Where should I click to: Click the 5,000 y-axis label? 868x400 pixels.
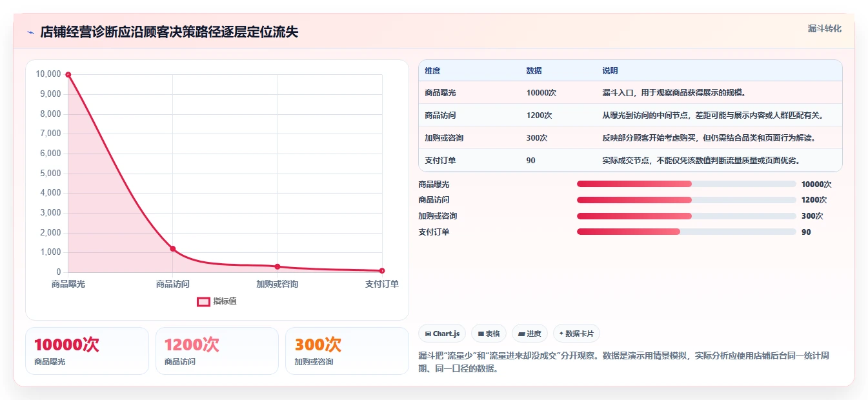[50, 173]
